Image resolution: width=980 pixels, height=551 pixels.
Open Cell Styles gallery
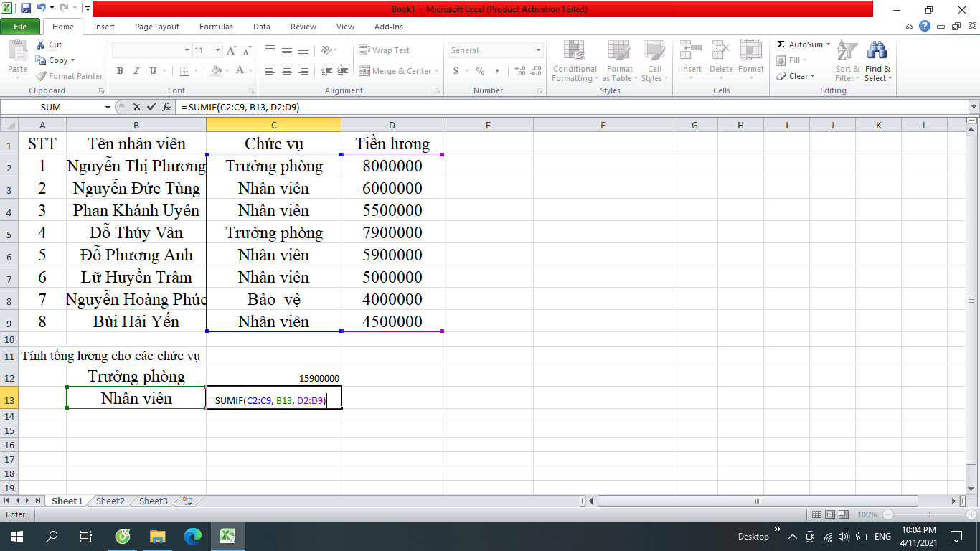click(x=654, y=61)
